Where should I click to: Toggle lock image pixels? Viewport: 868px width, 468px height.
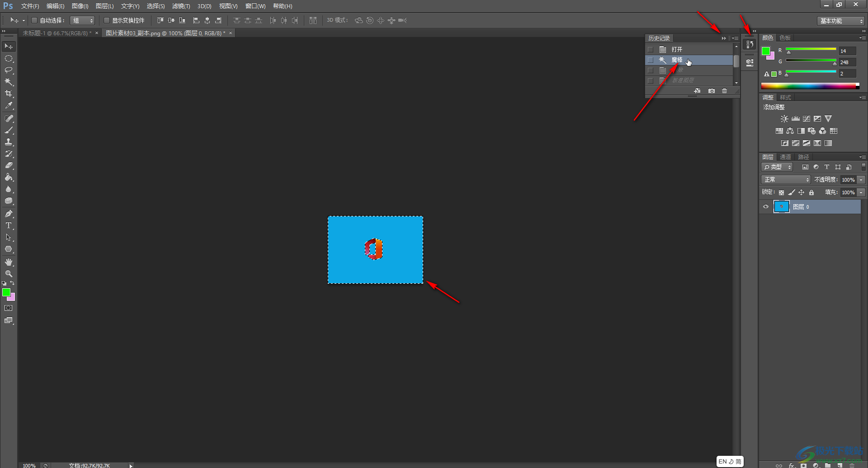point(792,192)
